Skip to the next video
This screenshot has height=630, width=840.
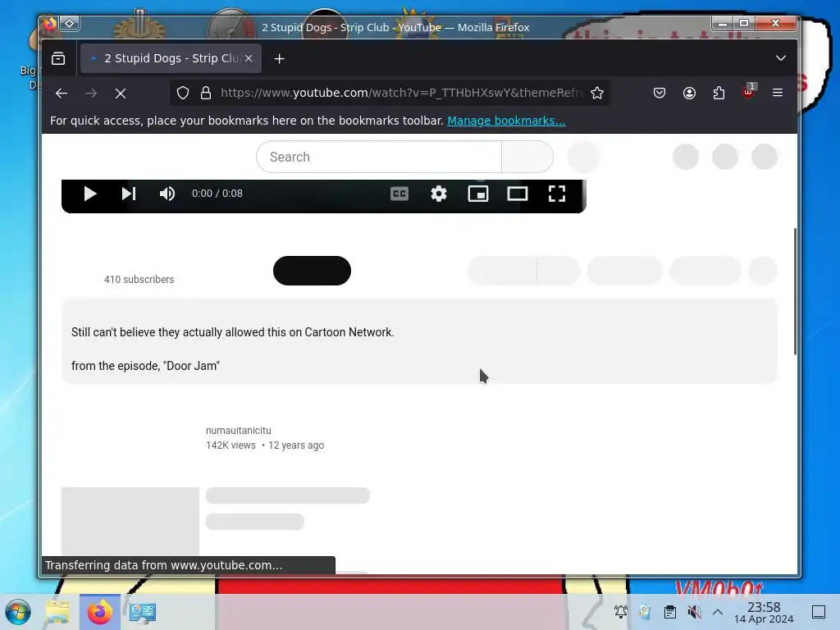[129, 194]
